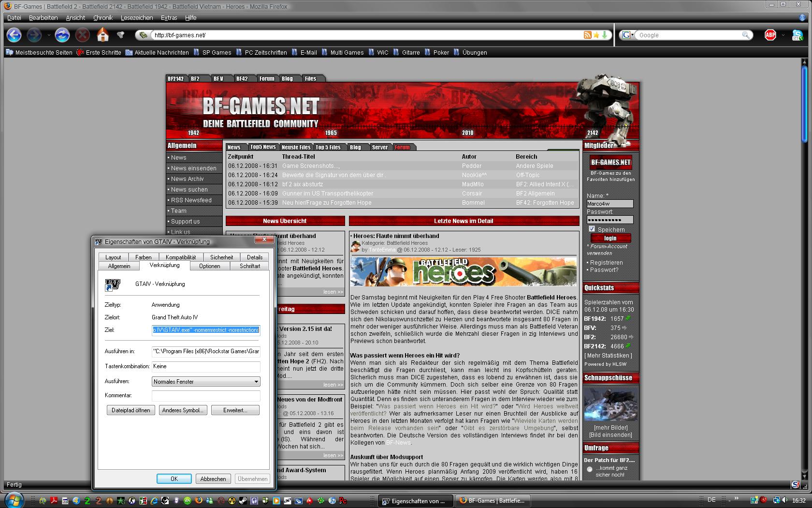
Task: Open the Windows Start orb
Action: (14, 500)
